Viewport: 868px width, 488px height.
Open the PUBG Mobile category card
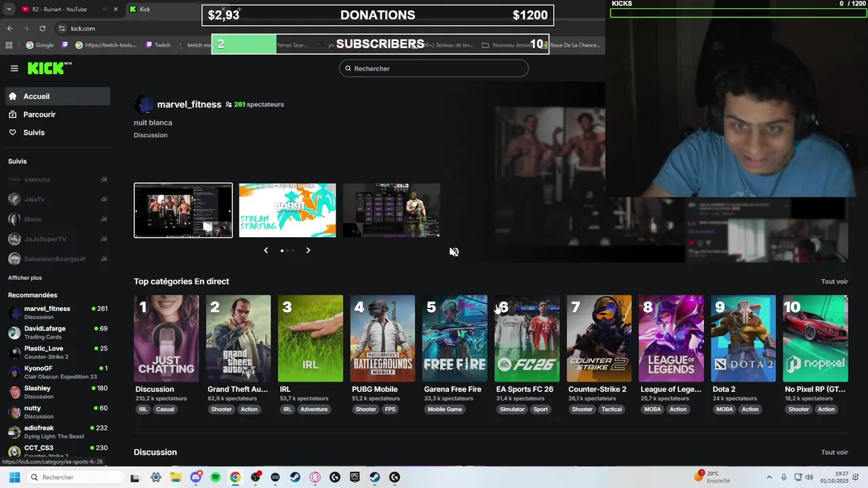click(382, 338)
